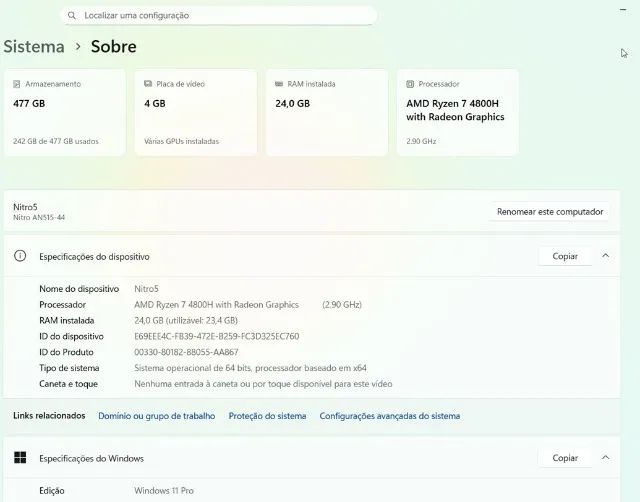640x502 pixels.
Task: Click the 2.90 GHz text in processor card
Action: click(x=421, y=141)
